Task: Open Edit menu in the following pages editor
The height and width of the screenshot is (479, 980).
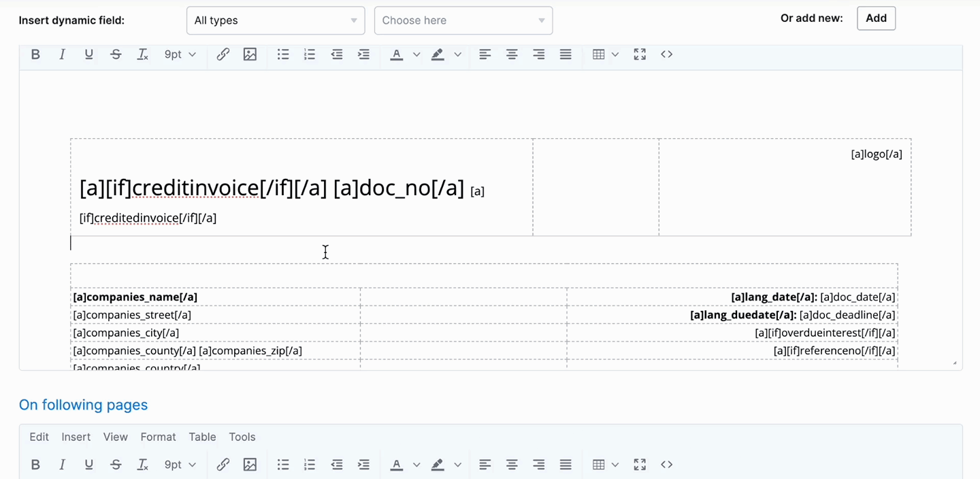Action: tap(39, 437)
